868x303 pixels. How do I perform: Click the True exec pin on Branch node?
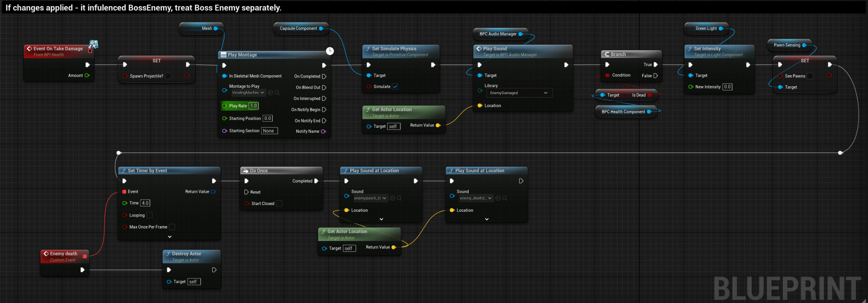[x=656, y=65]
